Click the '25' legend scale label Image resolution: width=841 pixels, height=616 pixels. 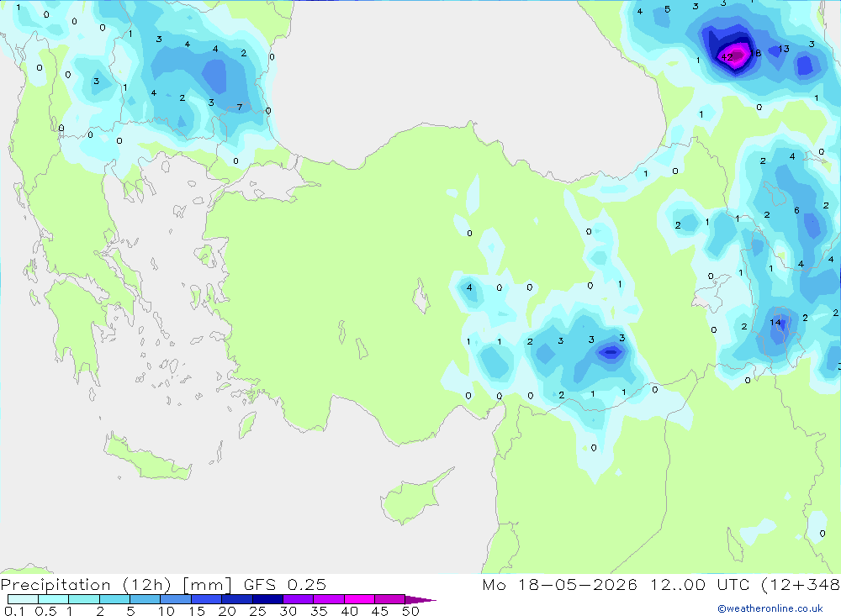tap(258, 611)
